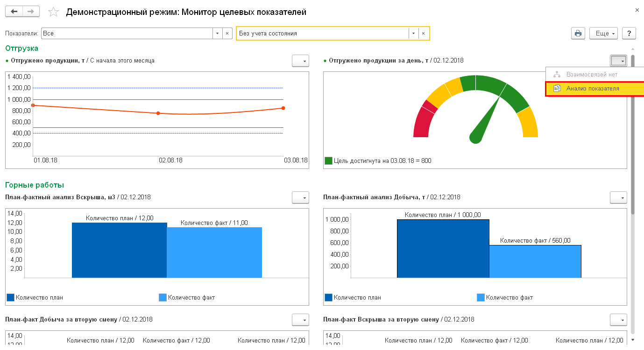Open options dropdown for 'Отгружено продукции, т' chart
This screenshot has height=350, width=644.
pyautogui.click(x=300, y=61)
